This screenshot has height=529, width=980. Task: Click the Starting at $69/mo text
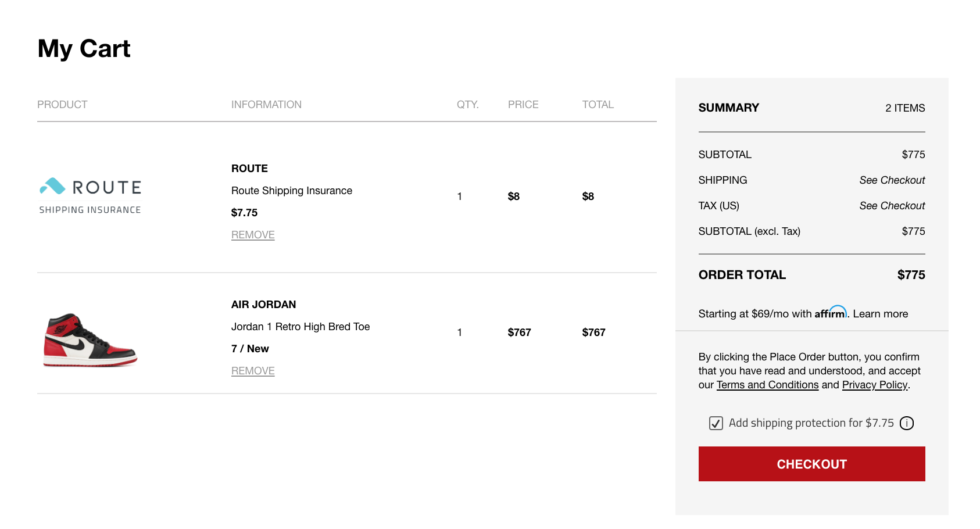click(x=755, y=314)
